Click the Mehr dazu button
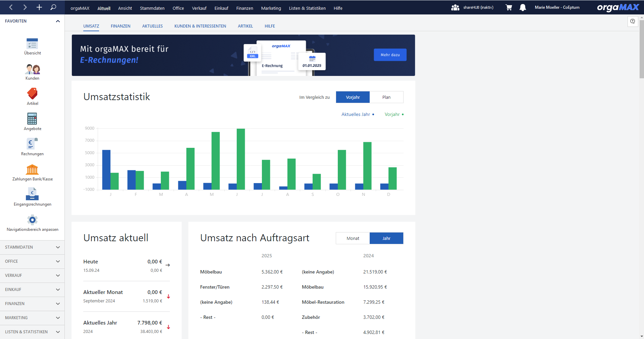This screenshot has width=644, height=339. tap(390, 55)
